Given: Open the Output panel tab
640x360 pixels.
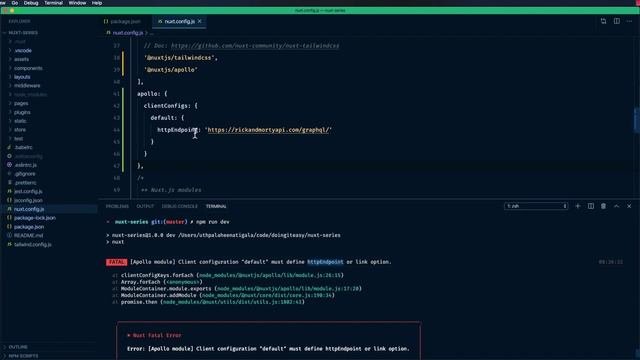Looking at the screenshot, I should click(145, 207).
